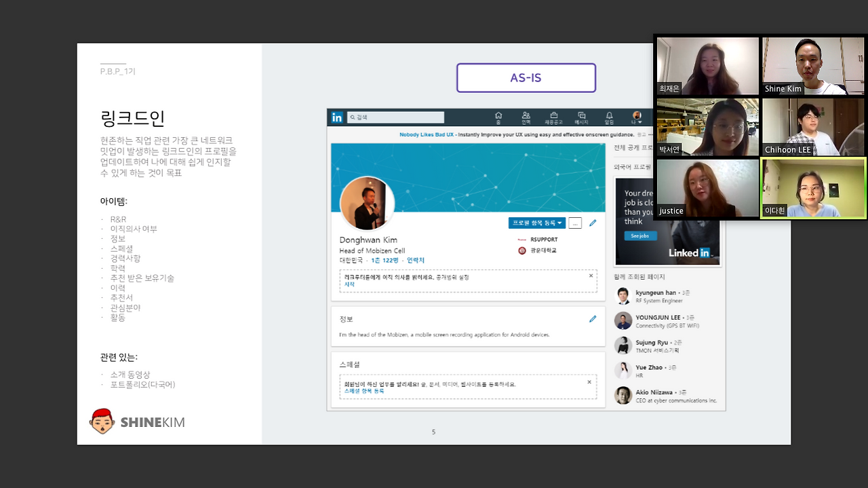
Task: Click the 광운대학교 school icon
Action: (522, 250)
